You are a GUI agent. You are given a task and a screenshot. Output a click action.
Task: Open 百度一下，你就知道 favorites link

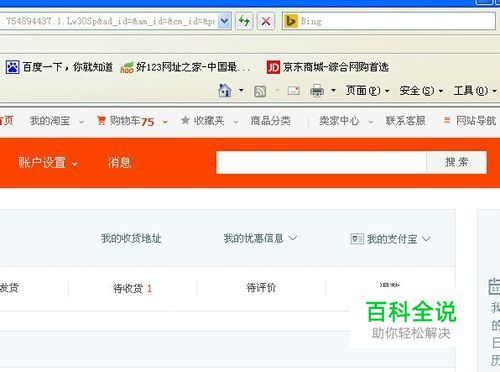[68, 67]
